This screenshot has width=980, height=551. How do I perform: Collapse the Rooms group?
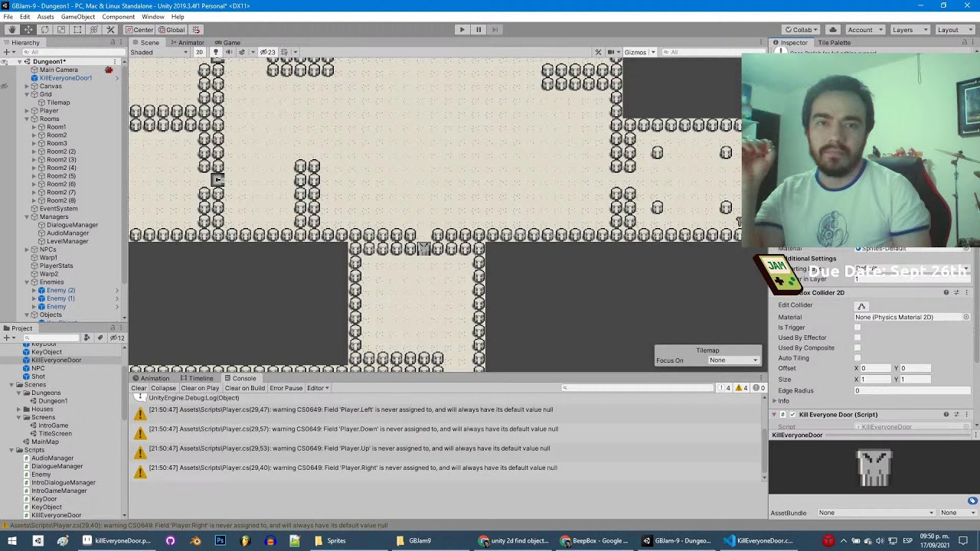[x=27, y=119]
